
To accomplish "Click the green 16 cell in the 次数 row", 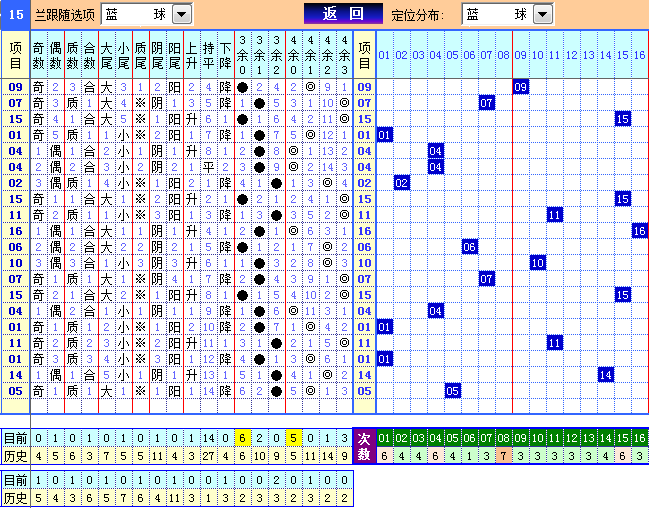I will (x=640, y=438).
